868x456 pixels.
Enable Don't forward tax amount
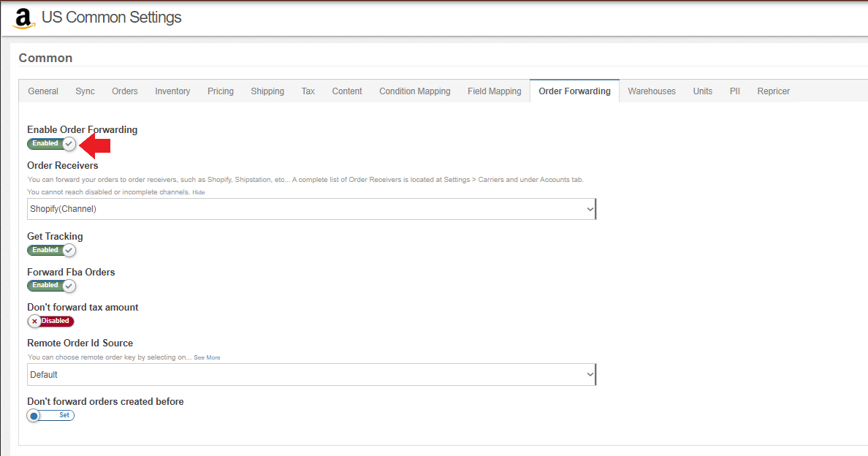[51, 321]
